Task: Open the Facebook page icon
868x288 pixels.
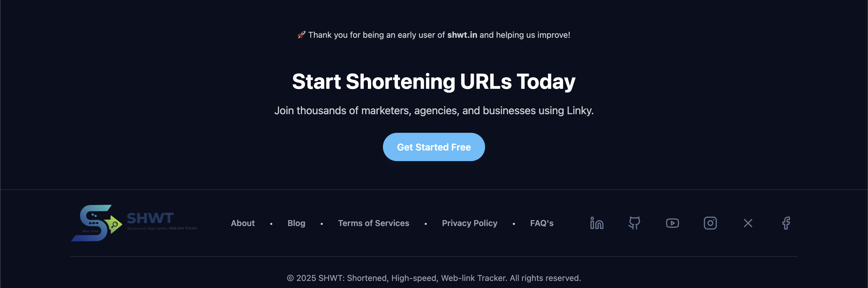Action: click(x=787, y=223)
